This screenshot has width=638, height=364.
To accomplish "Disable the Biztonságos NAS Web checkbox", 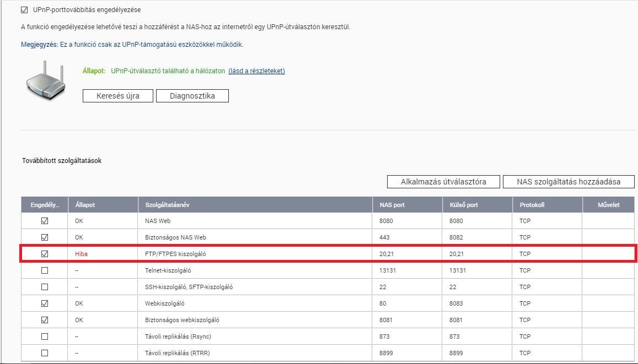I will (45, 237).
